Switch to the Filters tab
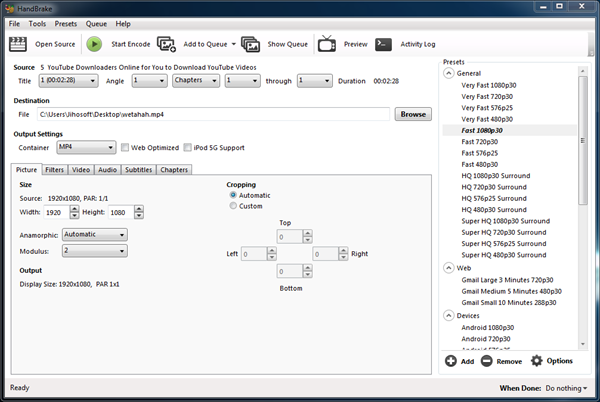600x402 pixels. tap(54, 170)
